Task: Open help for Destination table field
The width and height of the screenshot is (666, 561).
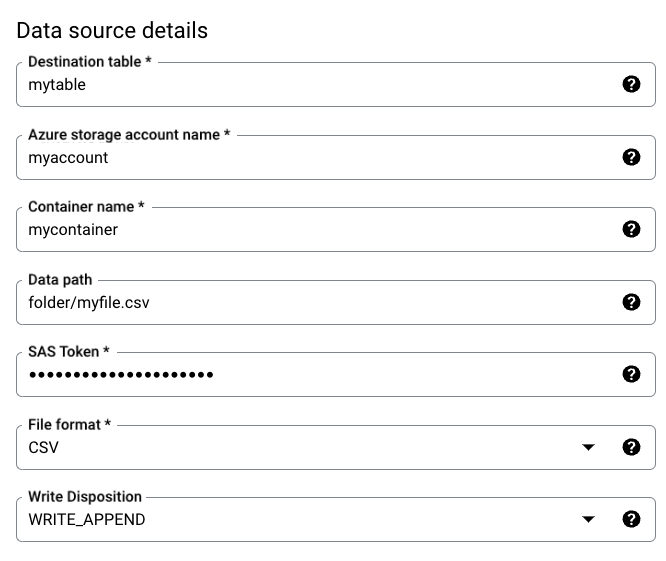Action: pos(631,85)
